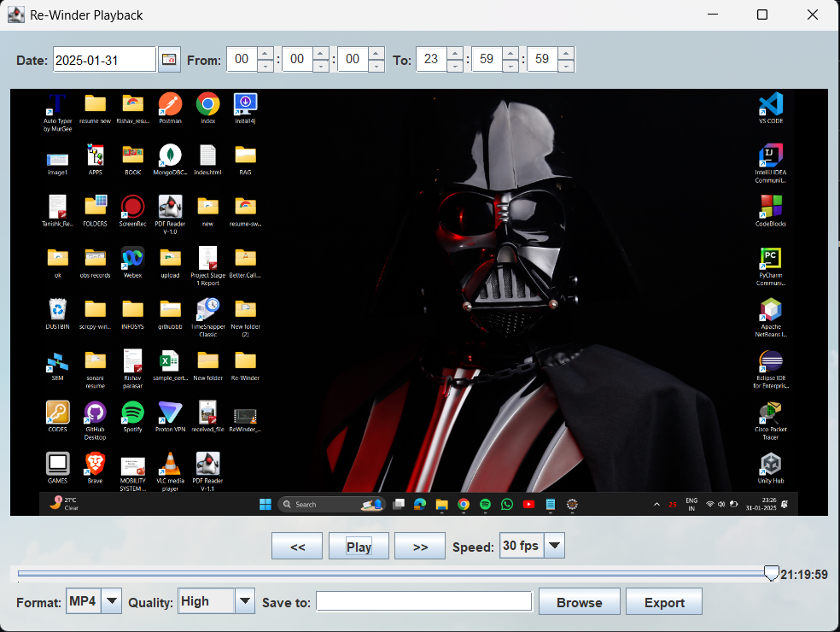The image size is (840, 632).
Task: Step forward with the >> button
Action: point(420,547)
